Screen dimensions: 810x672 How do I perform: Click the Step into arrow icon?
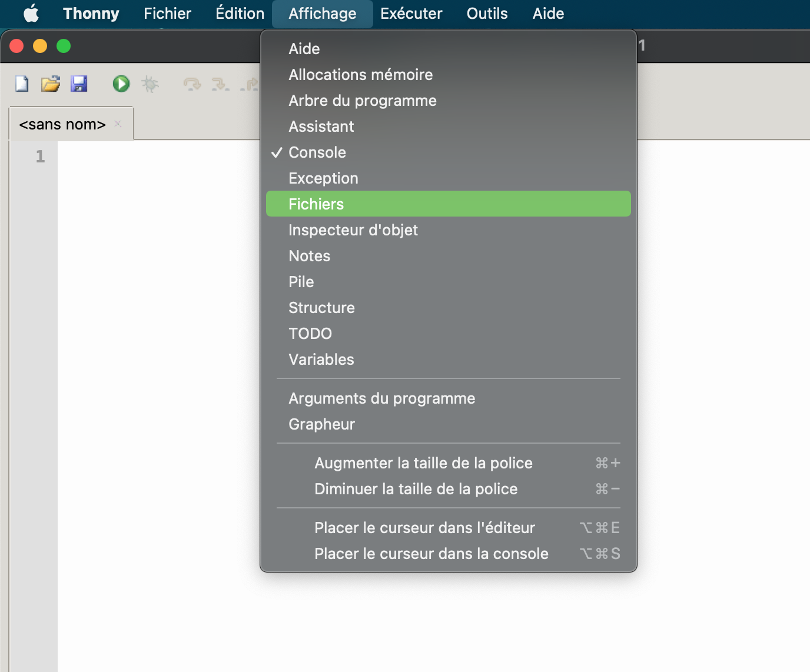pyautogui.click(x=220, y=85)
